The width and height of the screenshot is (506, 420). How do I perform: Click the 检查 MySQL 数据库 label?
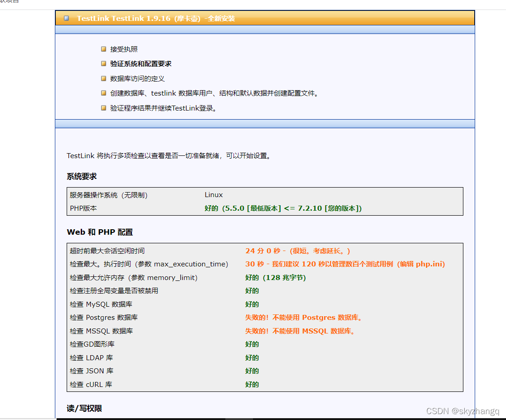[101, 304]
